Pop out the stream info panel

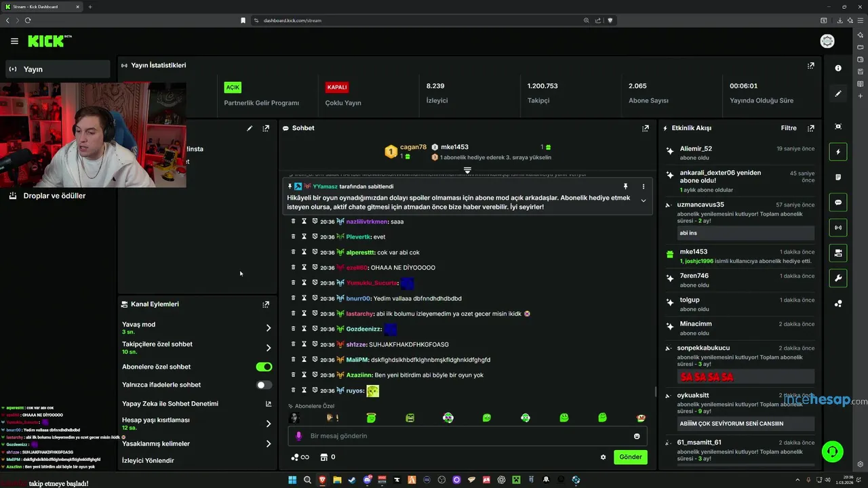pos(266,128)
